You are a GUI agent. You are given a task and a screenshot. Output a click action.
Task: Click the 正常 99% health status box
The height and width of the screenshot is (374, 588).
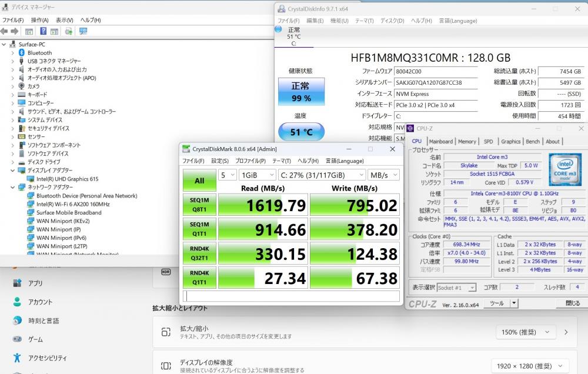click(x=300, y=92)
